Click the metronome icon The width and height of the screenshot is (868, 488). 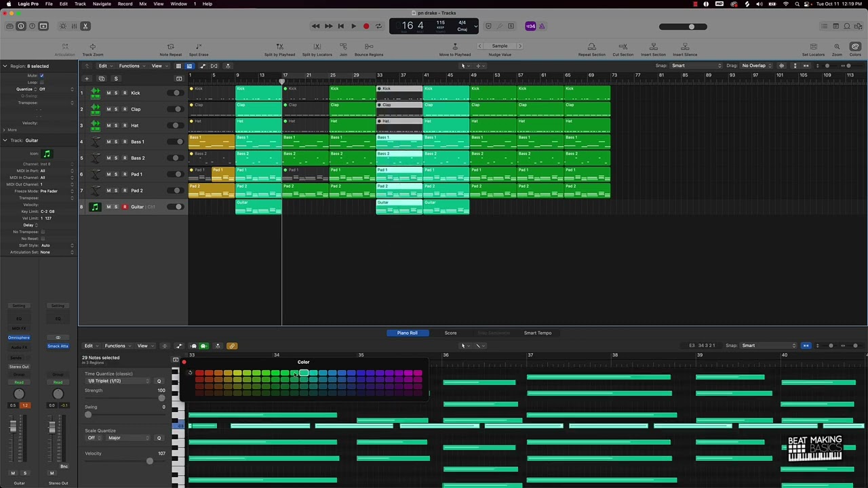542,26
